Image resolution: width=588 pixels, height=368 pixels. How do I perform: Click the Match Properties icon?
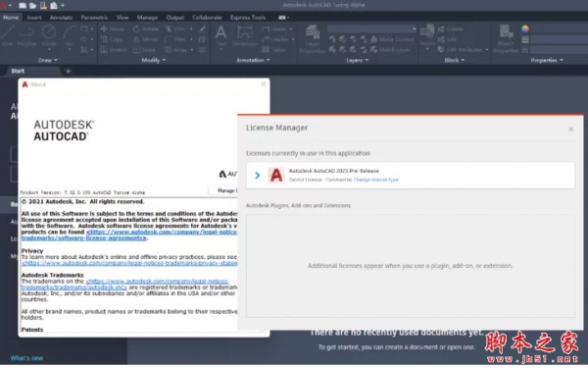click(506, 38)
